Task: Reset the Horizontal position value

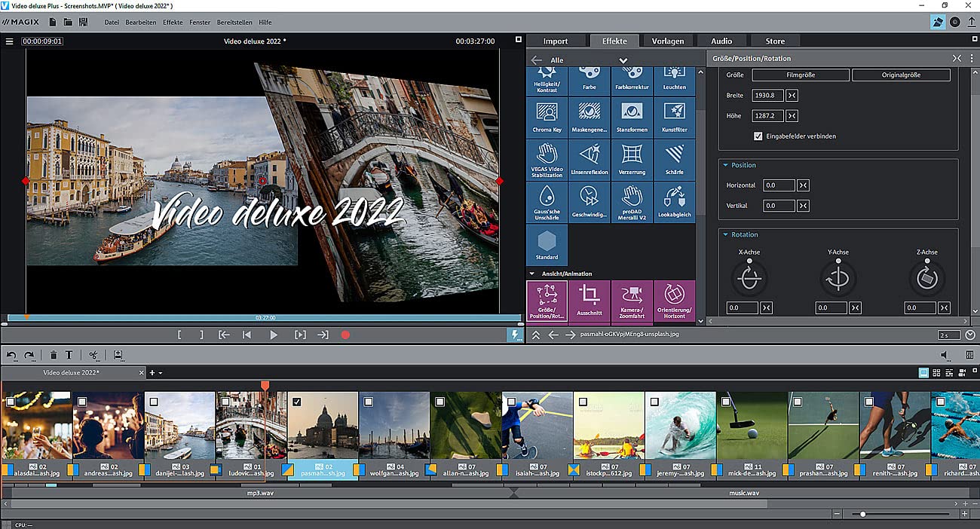Action: (804, 185)
